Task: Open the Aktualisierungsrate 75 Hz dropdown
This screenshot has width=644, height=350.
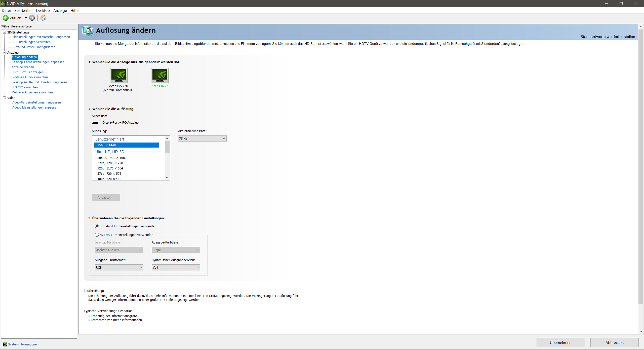Action: (x=202, y=138)
